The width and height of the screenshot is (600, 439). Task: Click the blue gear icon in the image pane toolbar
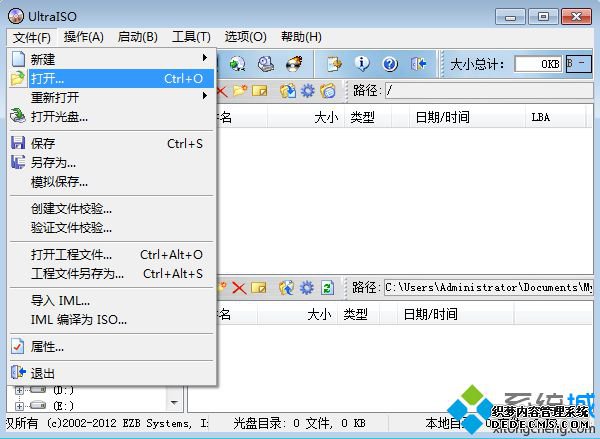(x=308, y=91)
